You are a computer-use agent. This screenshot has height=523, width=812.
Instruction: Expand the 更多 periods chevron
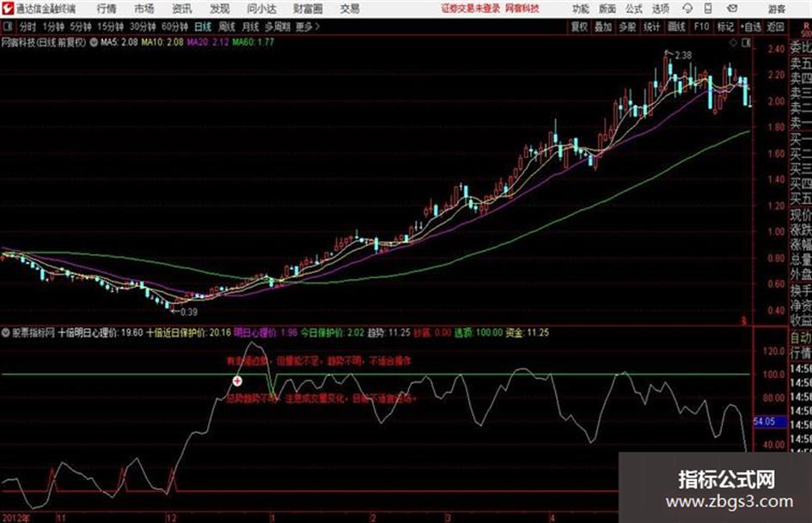(x=317, y=27)
